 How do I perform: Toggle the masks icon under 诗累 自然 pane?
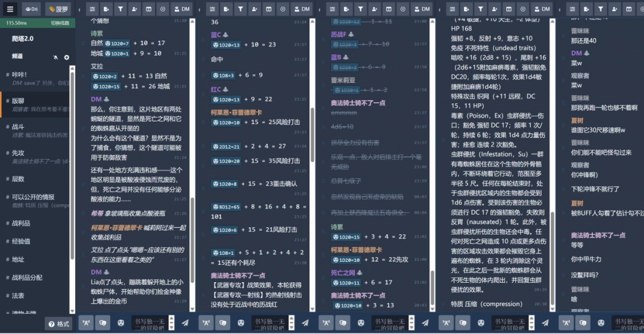103,323
